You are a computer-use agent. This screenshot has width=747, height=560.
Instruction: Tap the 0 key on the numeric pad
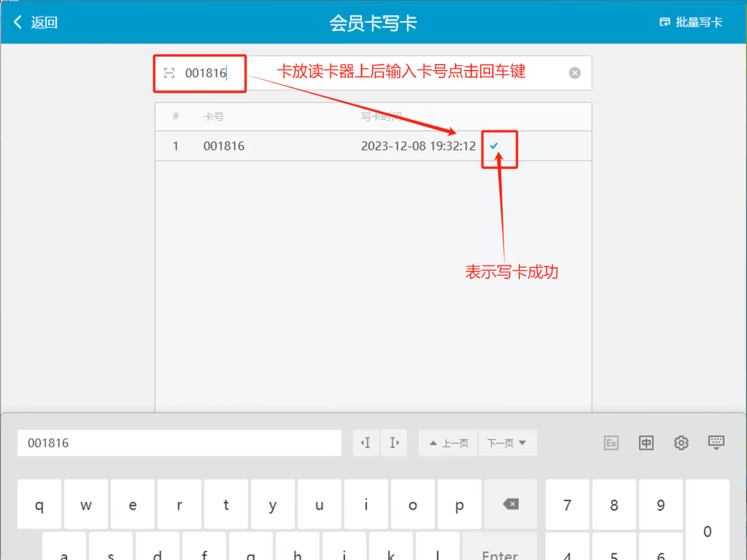(707, 519)
